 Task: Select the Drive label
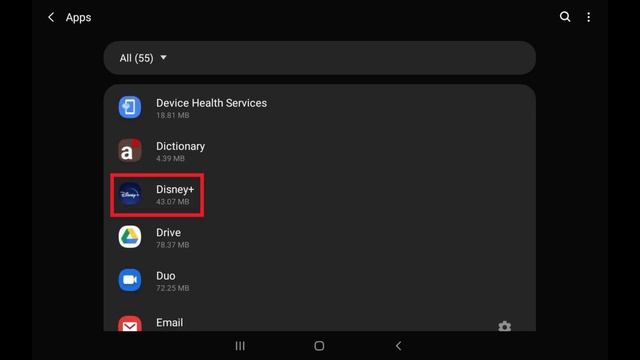(x=168, y=232)
